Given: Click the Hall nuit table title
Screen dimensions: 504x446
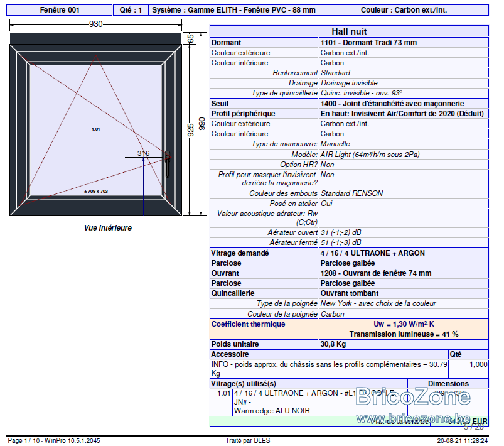Looking at the screenshot, I should pos(349,31).
